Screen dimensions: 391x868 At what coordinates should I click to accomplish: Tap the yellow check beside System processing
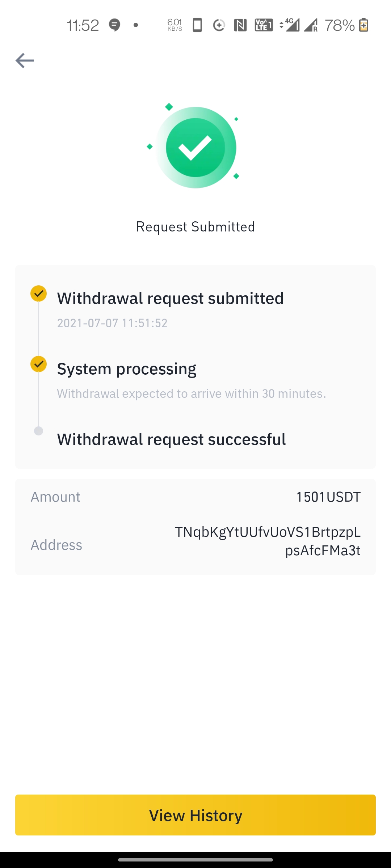point(38,364)
